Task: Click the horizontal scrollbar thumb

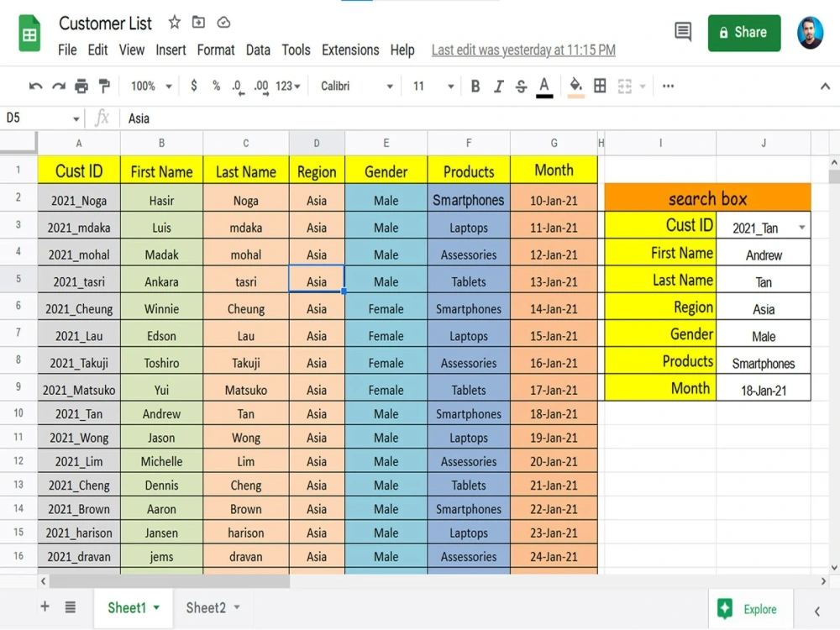Action: click(170, 580)
